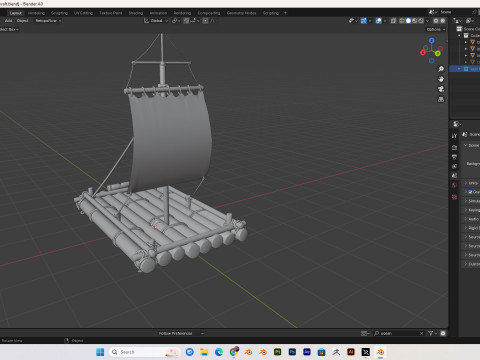Open the World properties tab
Screen dimensions: 480x360
[x=454, y=185]
